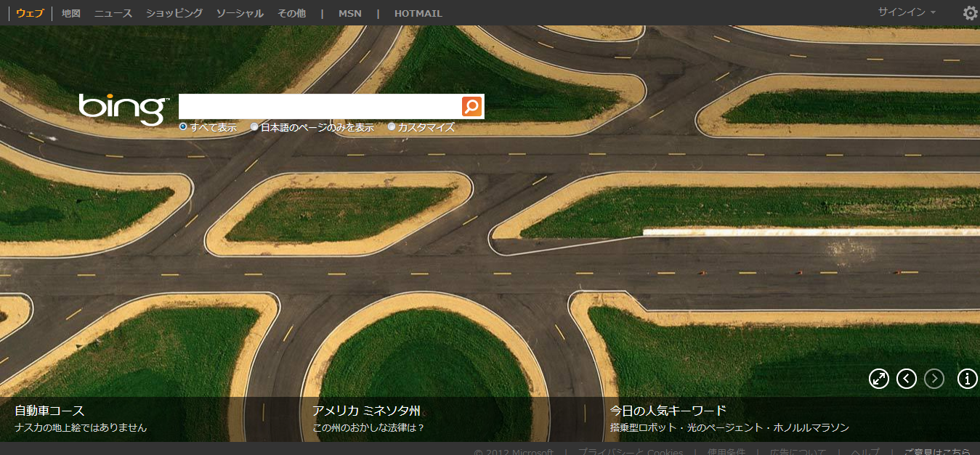Screen dimensions: 980x455
Task: Open the ウェブ tab
Action: [30, 13]
